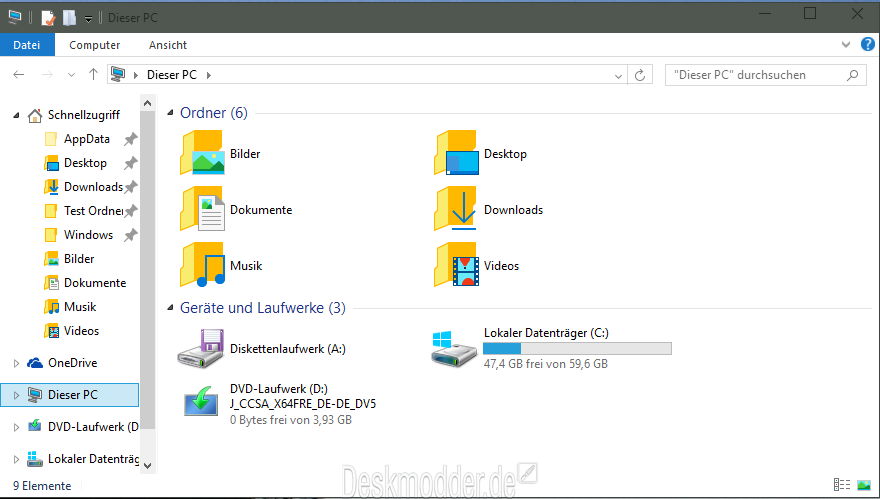Select Downloads in the navigation sidebar

[x=93, y=187]
